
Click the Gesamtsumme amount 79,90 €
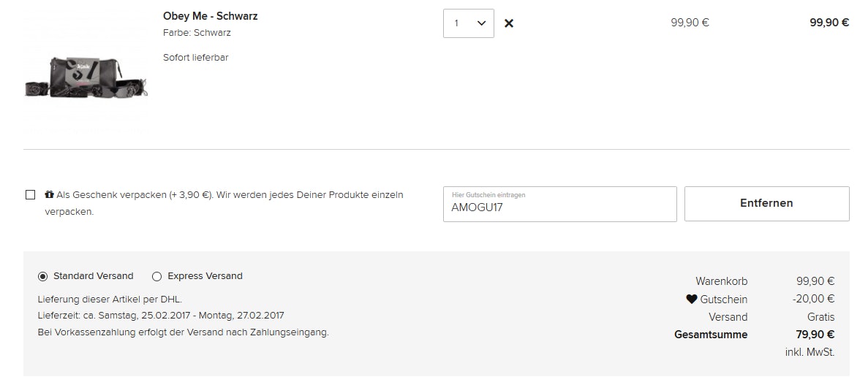pos(815,335)
